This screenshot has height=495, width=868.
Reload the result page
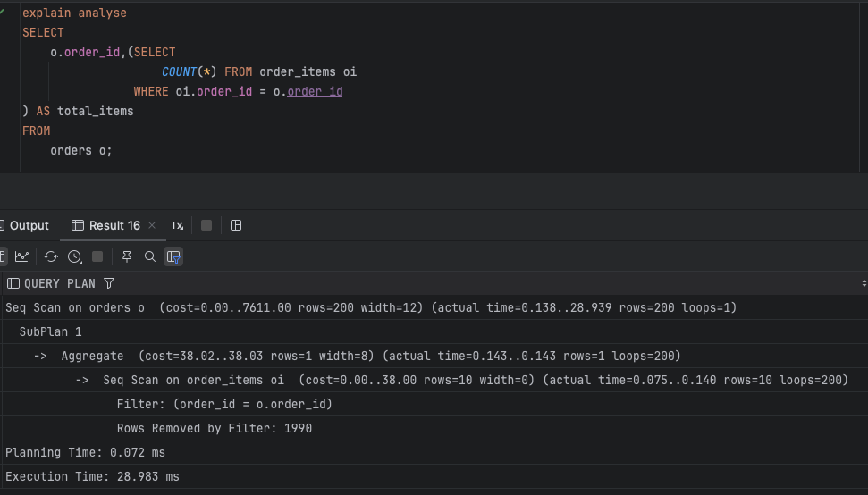tap(51, 256)
